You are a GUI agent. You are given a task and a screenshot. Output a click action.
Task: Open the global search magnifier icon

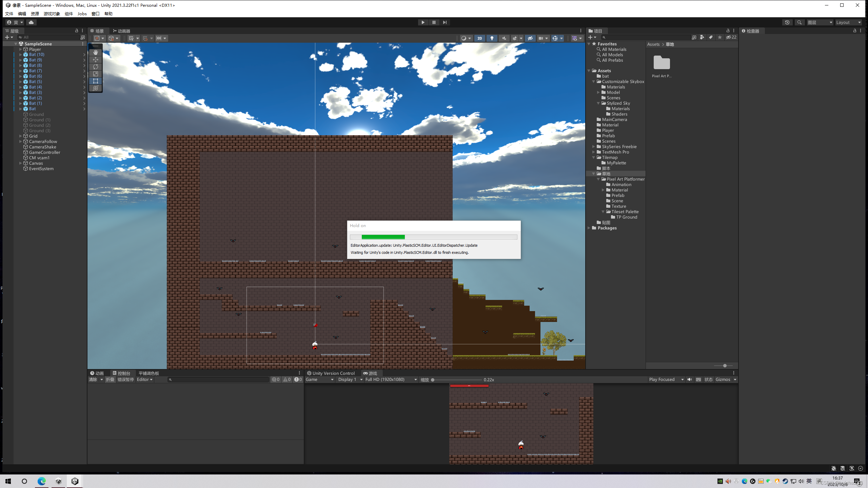pyautogui.click(x=800, y=22)
